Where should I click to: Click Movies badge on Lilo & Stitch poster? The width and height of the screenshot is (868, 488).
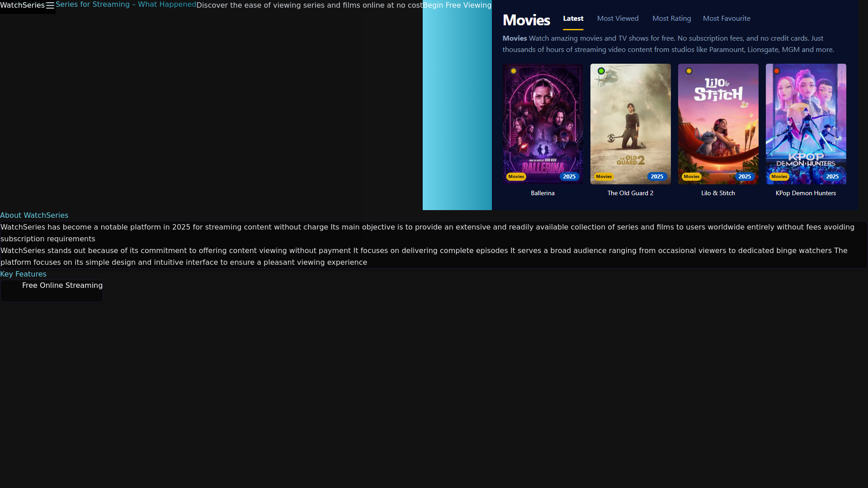click(x=691, y=177)
